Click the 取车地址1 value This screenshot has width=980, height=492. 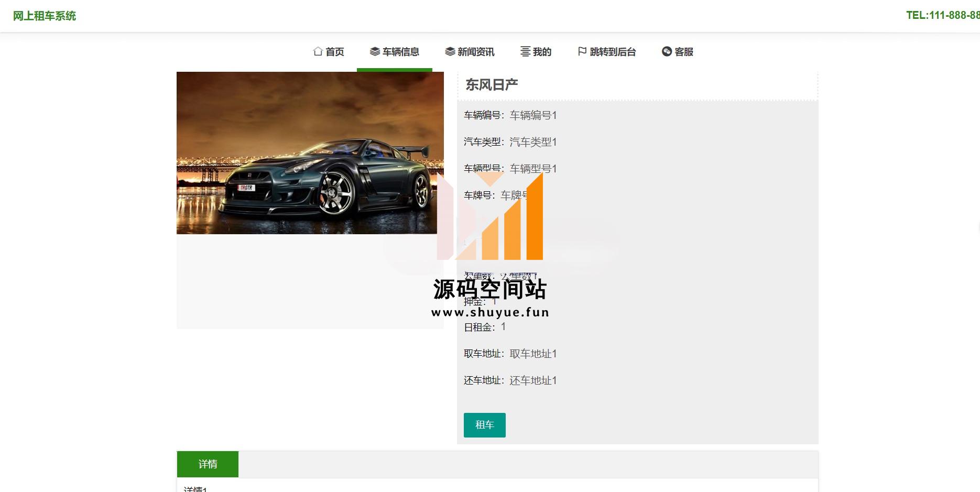coord(533,354)
